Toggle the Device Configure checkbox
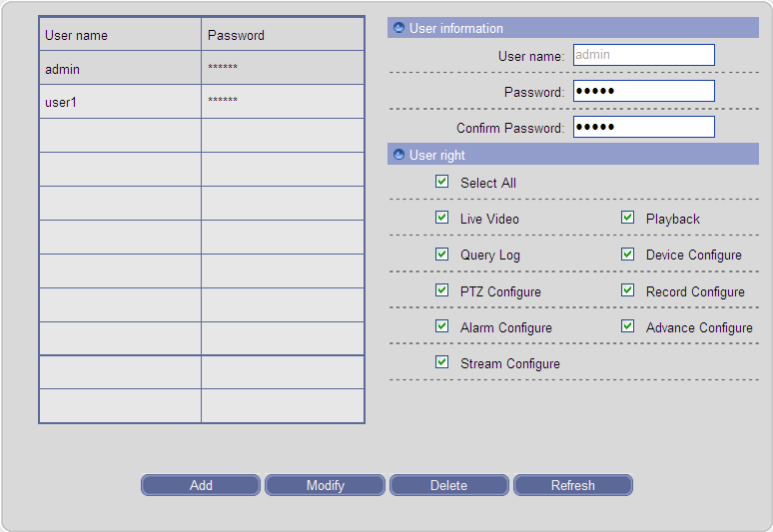The image size is (773, 532). (x=627, y=255)
